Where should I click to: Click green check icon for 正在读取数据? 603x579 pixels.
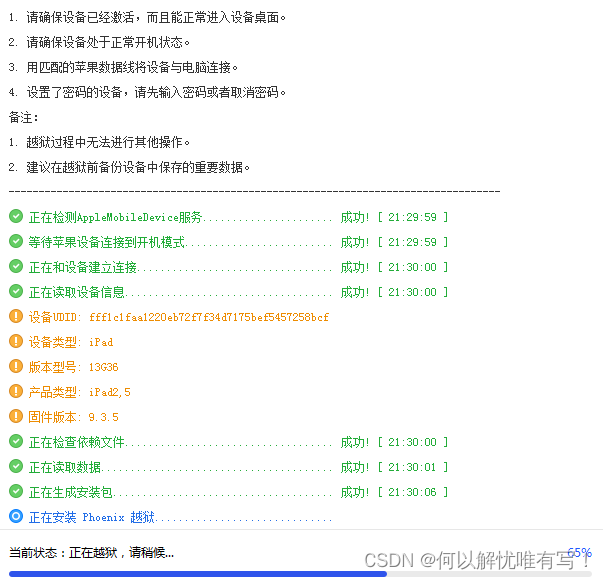pos(16,466)
